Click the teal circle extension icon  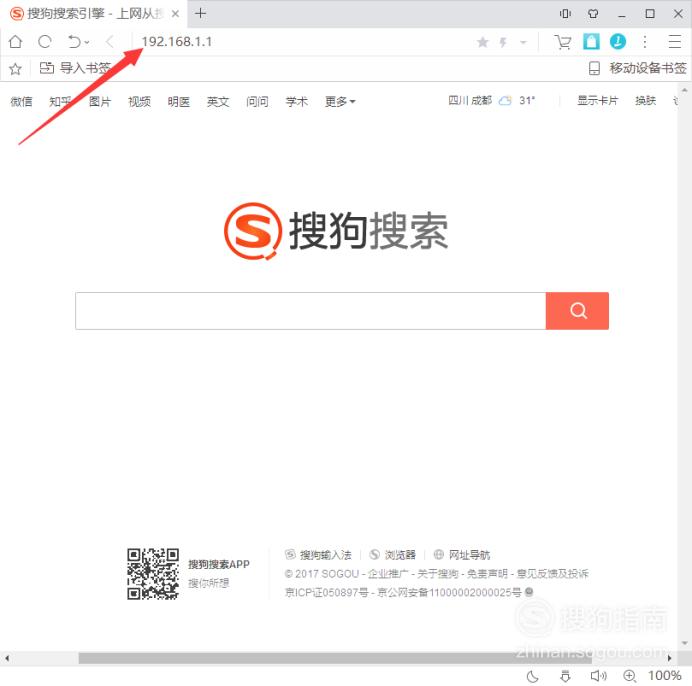point(618,41)
